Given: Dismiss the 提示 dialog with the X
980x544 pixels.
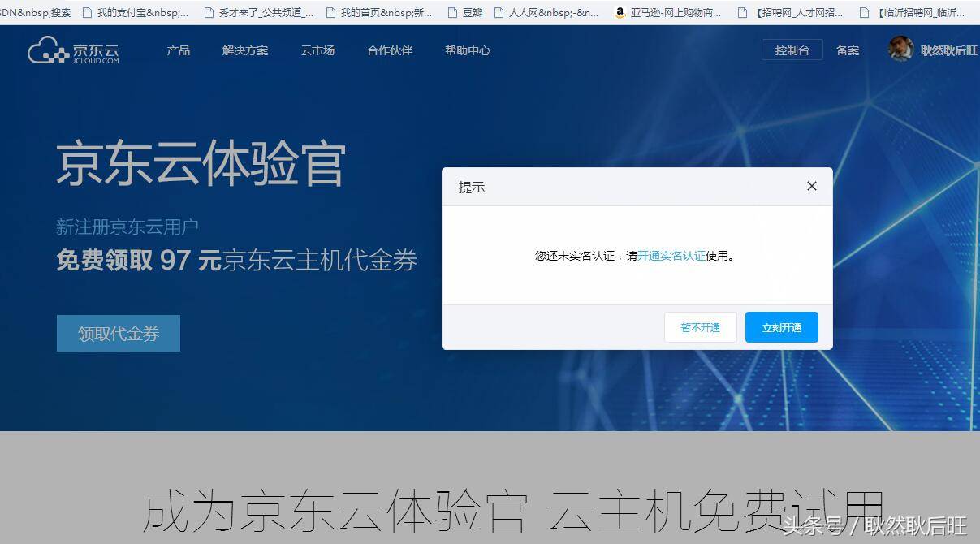Looking at the screenshot, I should (x=811, y=186).
